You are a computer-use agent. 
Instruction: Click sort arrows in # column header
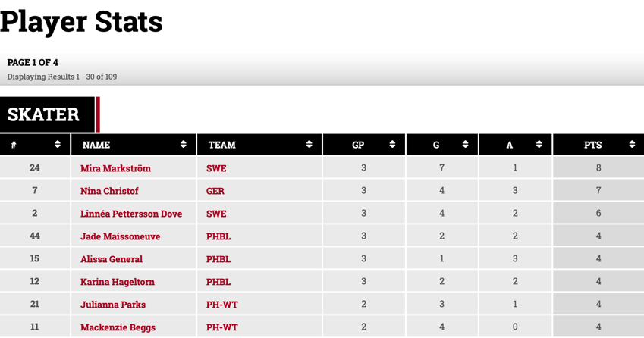58,145
